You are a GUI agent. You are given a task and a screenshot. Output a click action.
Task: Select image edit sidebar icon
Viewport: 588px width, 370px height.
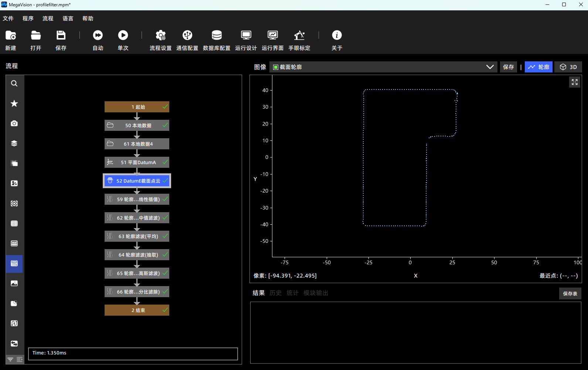pos(14,183)
